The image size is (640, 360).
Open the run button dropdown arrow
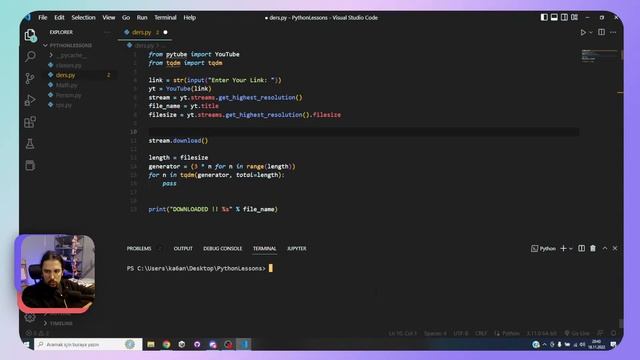coord(591,33)
